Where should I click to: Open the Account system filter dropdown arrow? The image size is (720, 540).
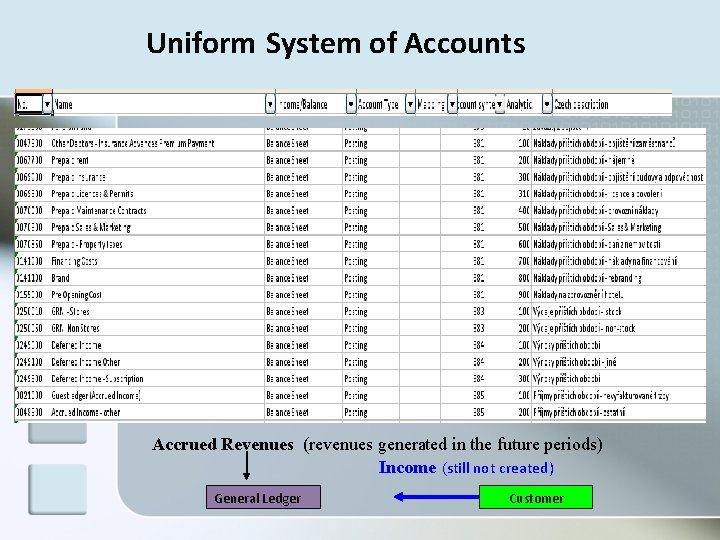coord(500,105)
